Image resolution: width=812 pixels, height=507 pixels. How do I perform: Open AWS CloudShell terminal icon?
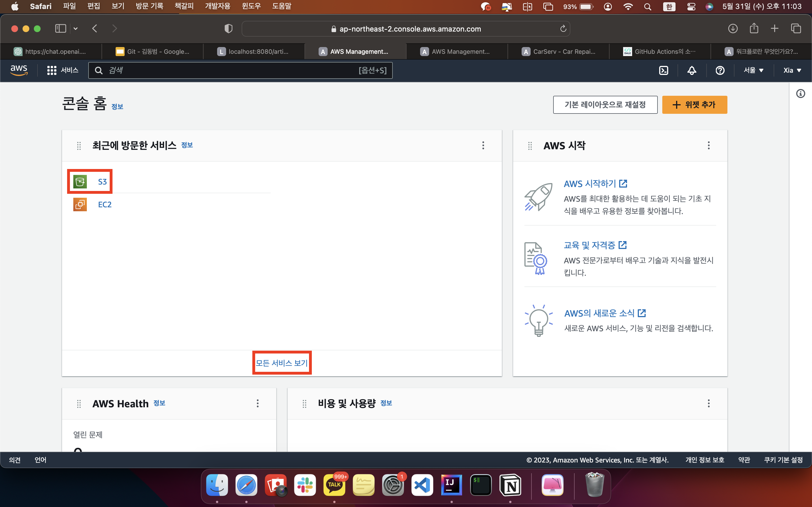(x=663, y=70)
